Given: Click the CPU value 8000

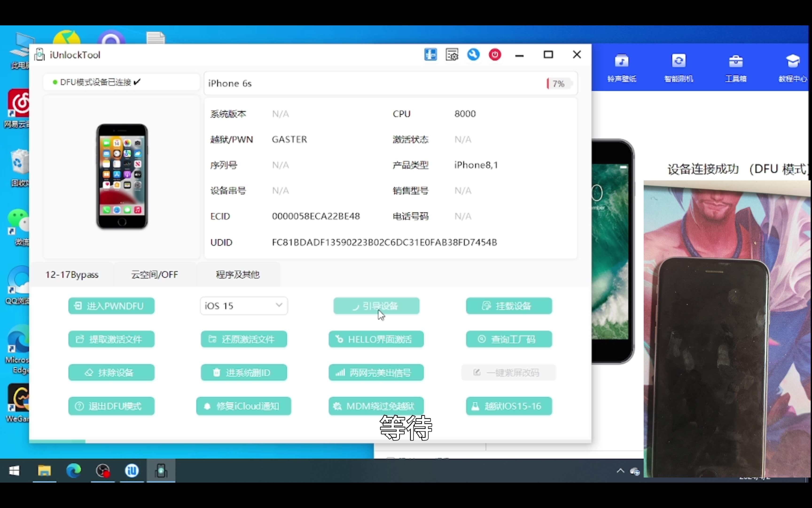Looking at the screenshot, I should click(x=465, y=114).
